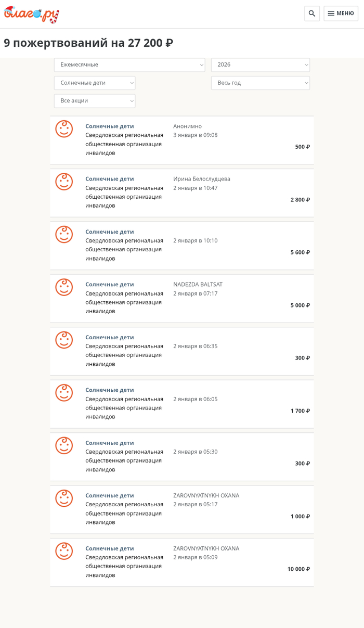364x628 pixels.
Task: Click the Благо.ру logo
Action: [x=32, y=14]
